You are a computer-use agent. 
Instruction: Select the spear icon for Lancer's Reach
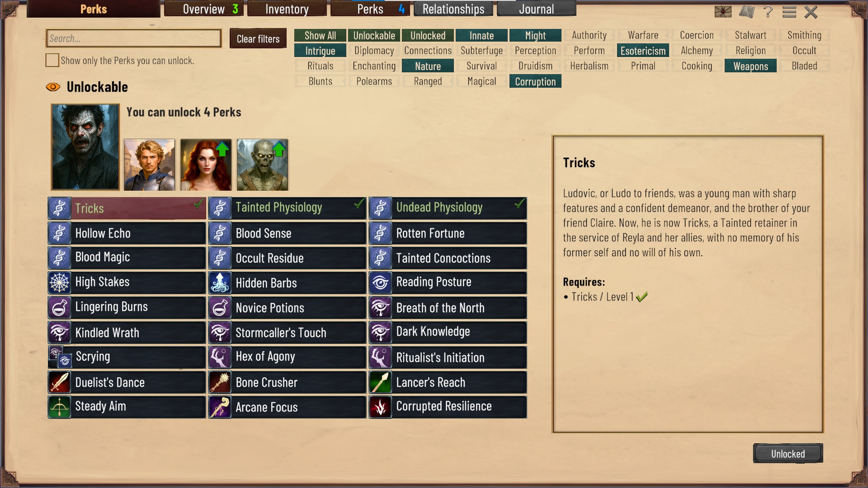coord(380,382)
